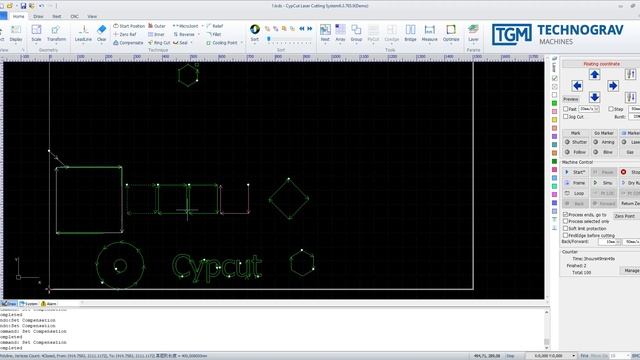Viewport: 640px width, 360px height.
Task: Jog the head right with blue arrow
Action: [x=612, y=86]
